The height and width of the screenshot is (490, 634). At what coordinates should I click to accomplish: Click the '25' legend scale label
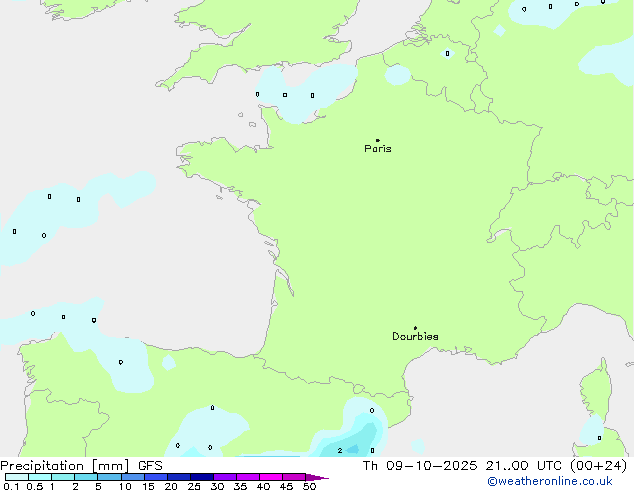coord(194,486)
